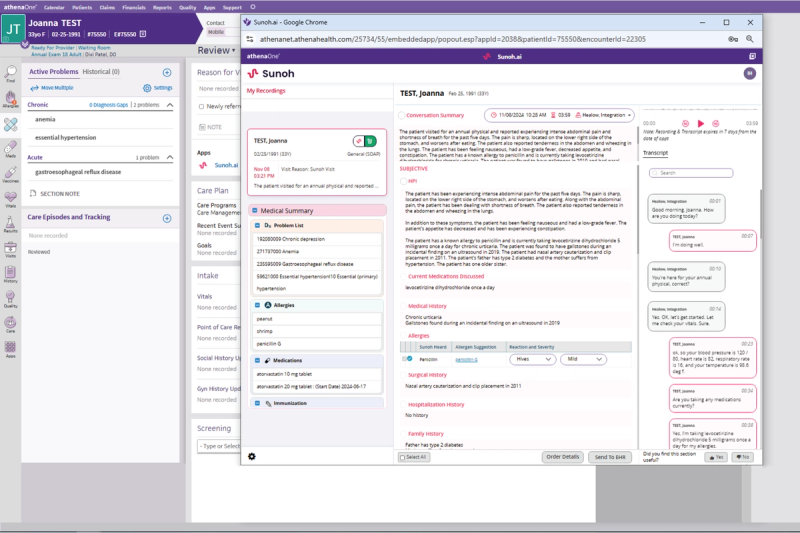
Task: Click the encounter document icon beside E#75550
Action: (143, 34)
